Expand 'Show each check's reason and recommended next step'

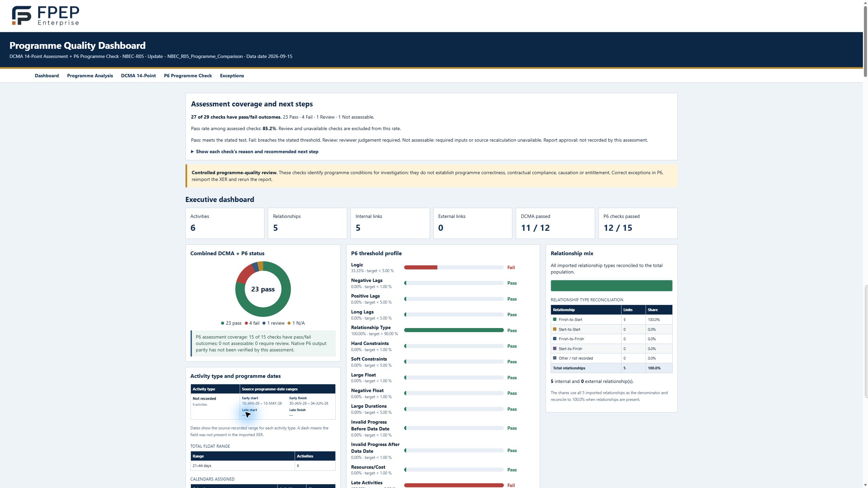point(255,151)
